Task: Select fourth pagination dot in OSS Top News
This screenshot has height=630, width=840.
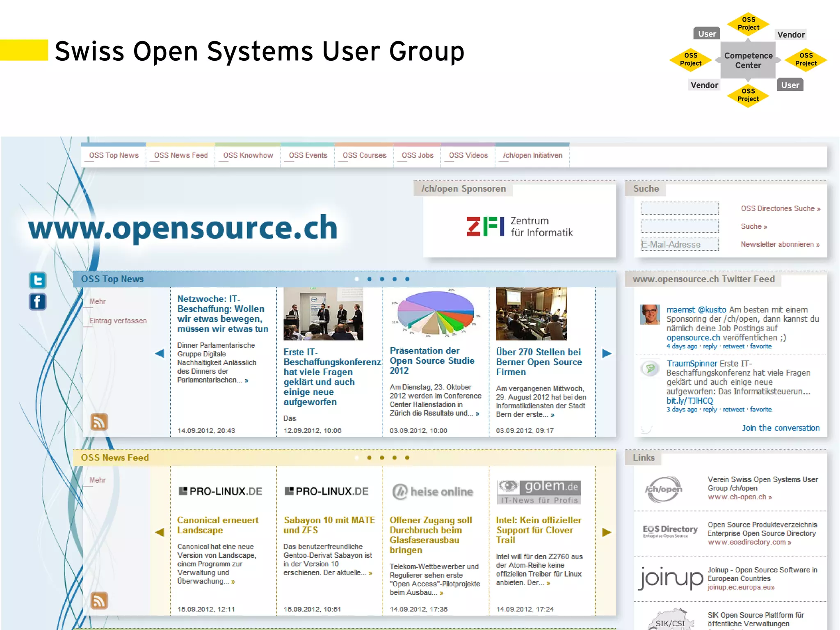Action: [395, 279]
